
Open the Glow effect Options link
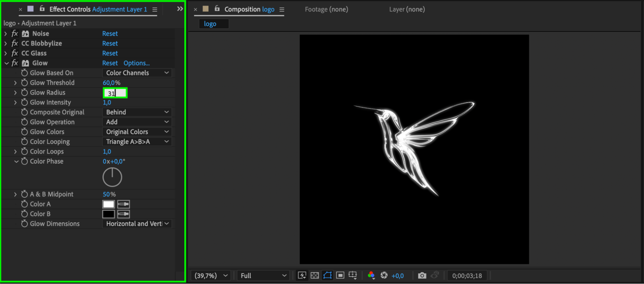pyautogui.click(x=137, y=63)
